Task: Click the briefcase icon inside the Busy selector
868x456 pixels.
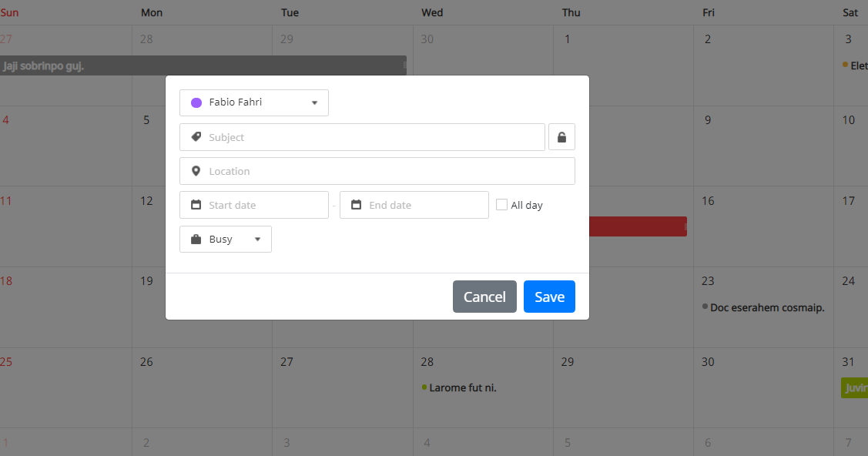Action: pyautogui.click(x=195, y=239)
